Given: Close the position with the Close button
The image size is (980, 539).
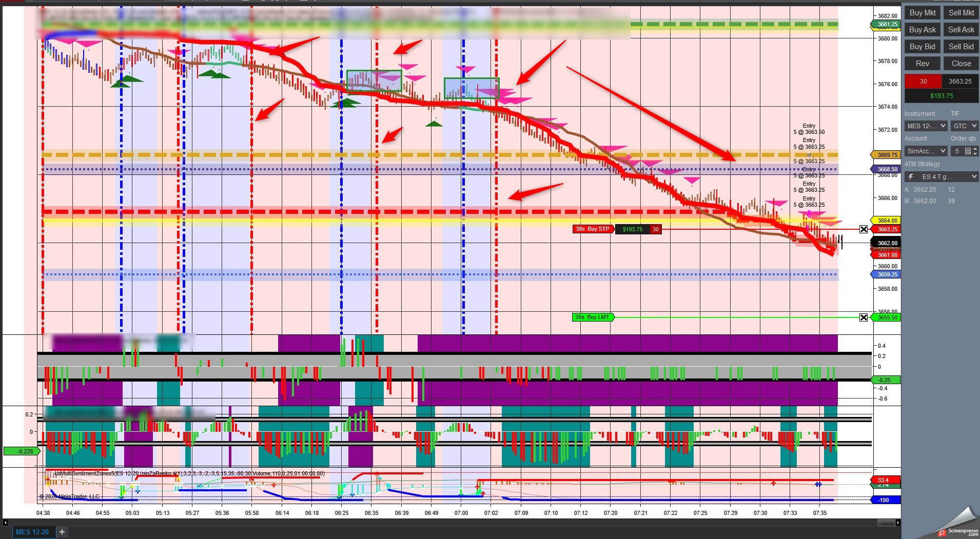Looking at the screenshot, I should coord(961,64).
